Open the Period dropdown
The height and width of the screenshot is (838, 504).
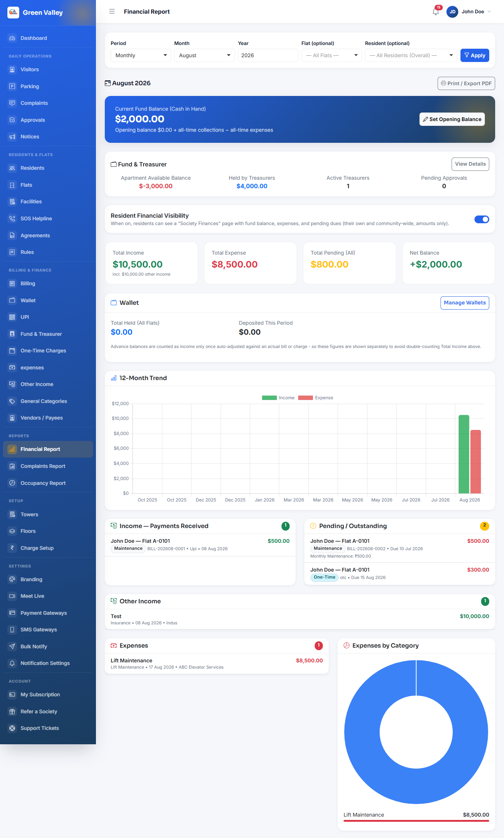[141, 55]
